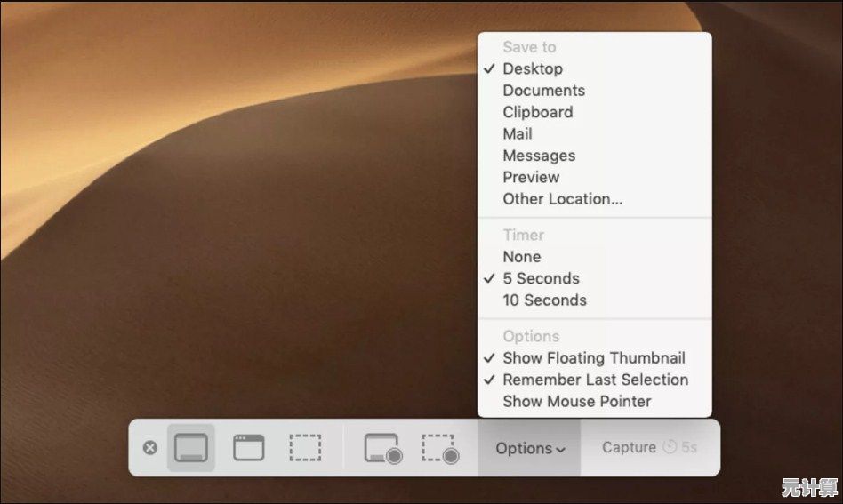Save screenshots to Clipboard

pos(537,112)
